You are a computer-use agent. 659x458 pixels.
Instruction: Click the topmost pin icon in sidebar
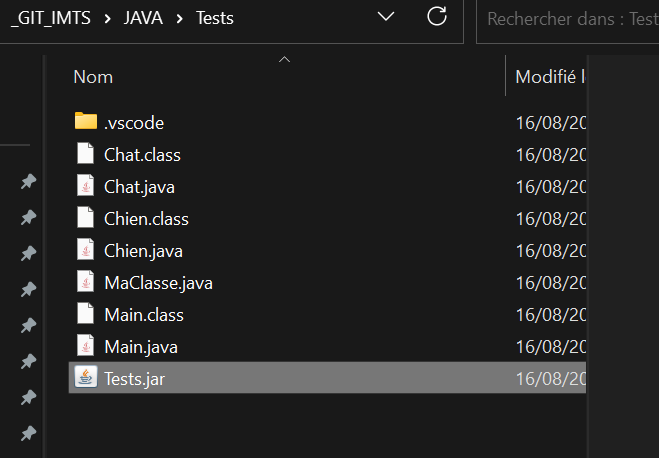(x=28, y=181)
